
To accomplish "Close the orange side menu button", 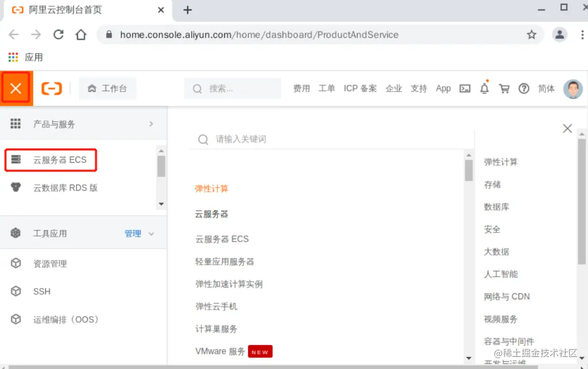I will point(16,88).
